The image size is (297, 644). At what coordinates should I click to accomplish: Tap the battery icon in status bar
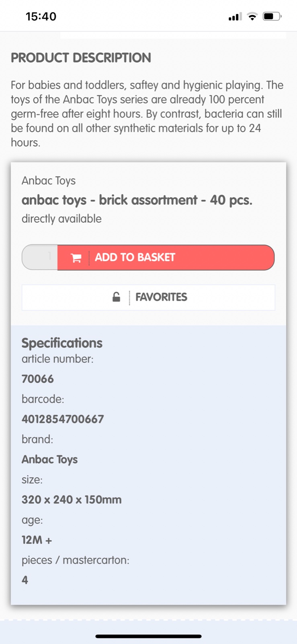coord(272,17)
